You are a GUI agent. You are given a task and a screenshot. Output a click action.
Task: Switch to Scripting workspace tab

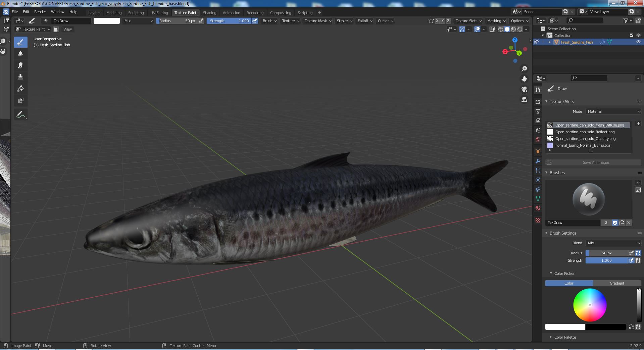pyautogui.click(x=305, y=13)
